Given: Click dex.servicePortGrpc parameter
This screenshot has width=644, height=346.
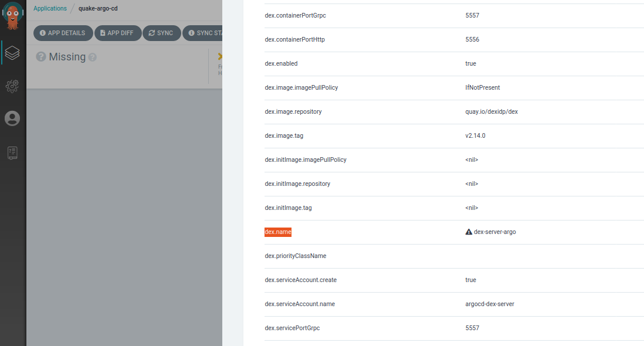Looking at the screenshot, I should coord(293,328).
